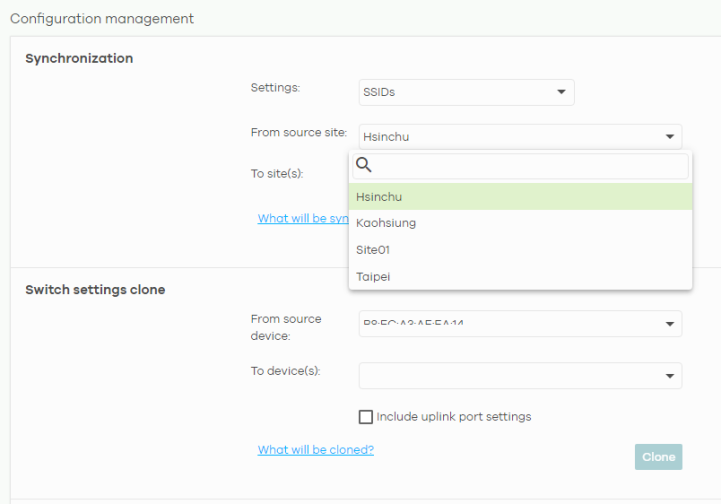The height and width of the screenshot is (504, 721).
Task: Focus the site search text field
Action: click(x=530, y=166)
